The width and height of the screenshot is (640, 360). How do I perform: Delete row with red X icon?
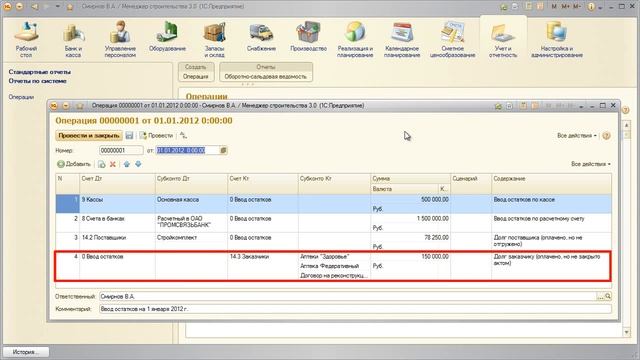click(113, 164)
